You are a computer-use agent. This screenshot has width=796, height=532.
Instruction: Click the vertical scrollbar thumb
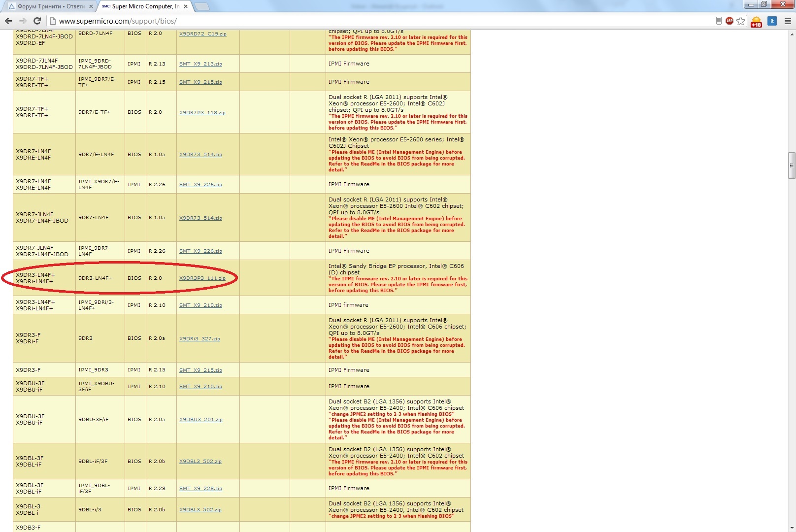tap(792, 166)
